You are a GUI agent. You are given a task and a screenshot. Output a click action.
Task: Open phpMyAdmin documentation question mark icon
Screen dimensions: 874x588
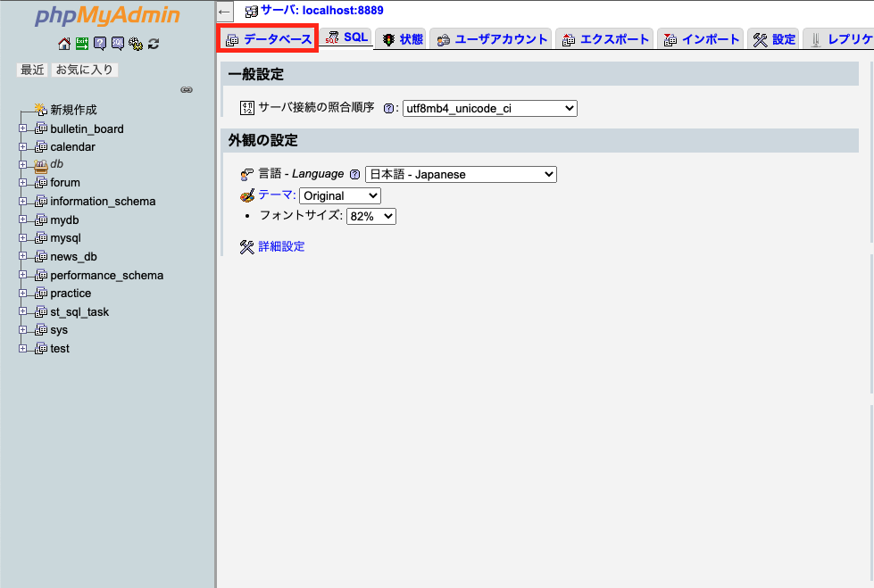[x=99, y=42]
